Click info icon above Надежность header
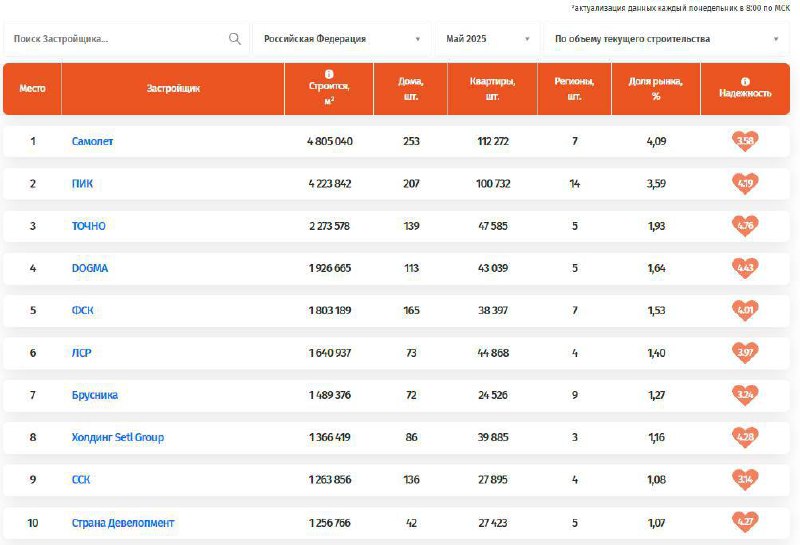 [745, 82]
